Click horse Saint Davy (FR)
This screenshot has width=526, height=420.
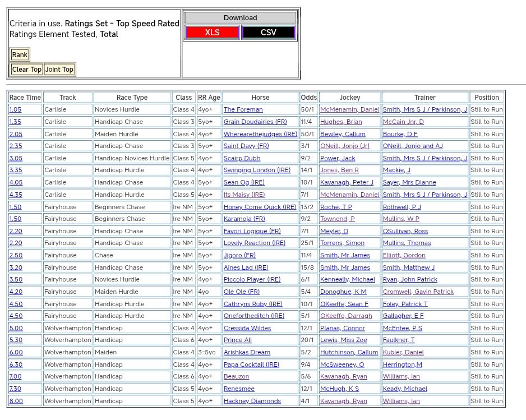(246, 146)
